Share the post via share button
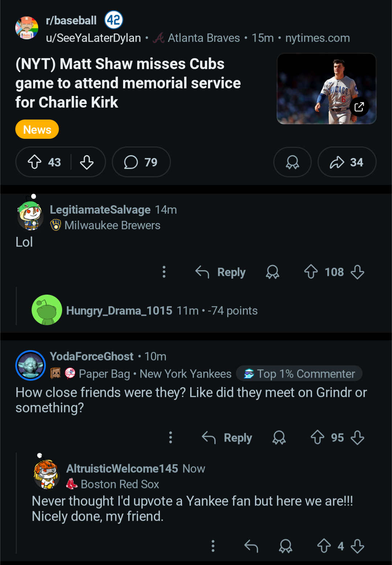This screenshot has height=565, width=392. click(347, 162)
